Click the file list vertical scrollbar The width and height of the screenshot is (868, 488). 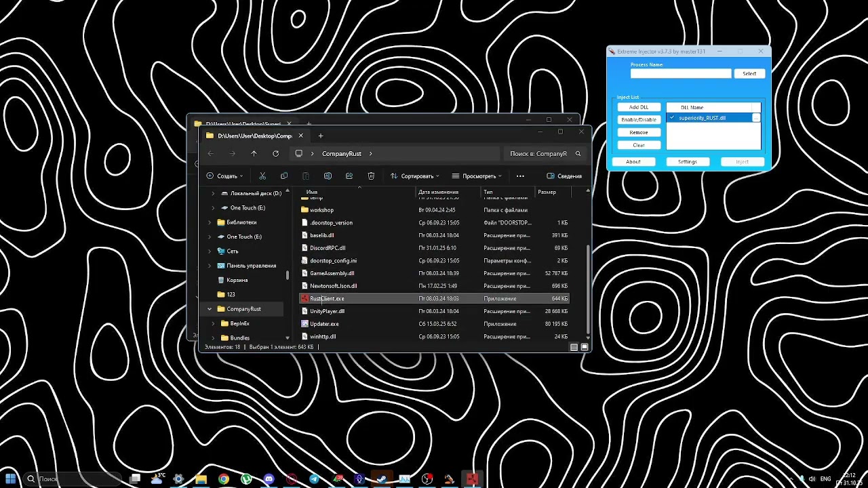588,289
